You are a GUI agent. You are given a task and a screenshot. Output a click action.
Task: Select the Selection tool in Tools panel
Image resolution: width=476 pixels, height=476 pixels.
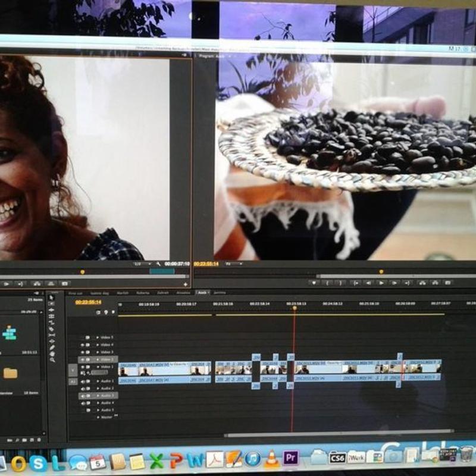click(x=51, y=297)
